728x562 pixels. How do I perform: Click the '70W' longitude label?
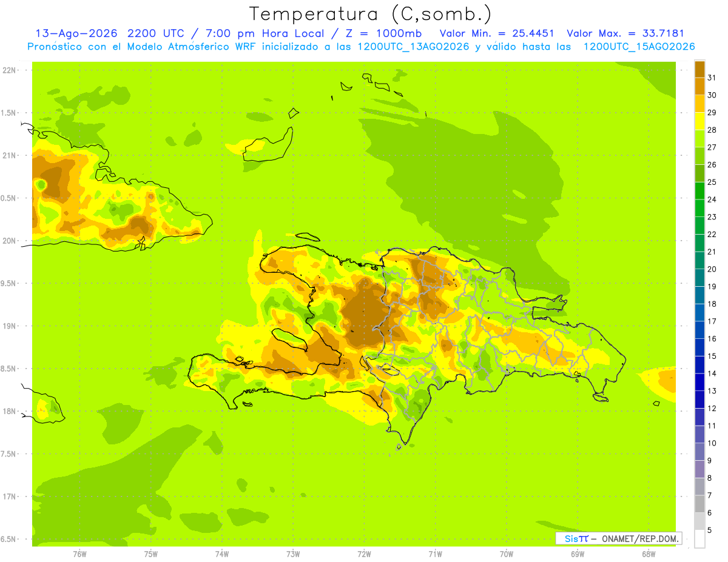click(x=506, y=554)
